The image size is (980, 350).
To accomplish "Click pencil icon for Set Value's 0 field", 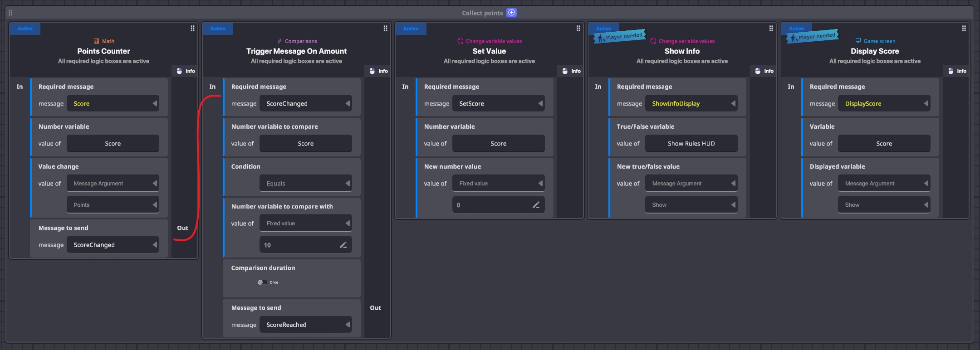I will point(536,205).
